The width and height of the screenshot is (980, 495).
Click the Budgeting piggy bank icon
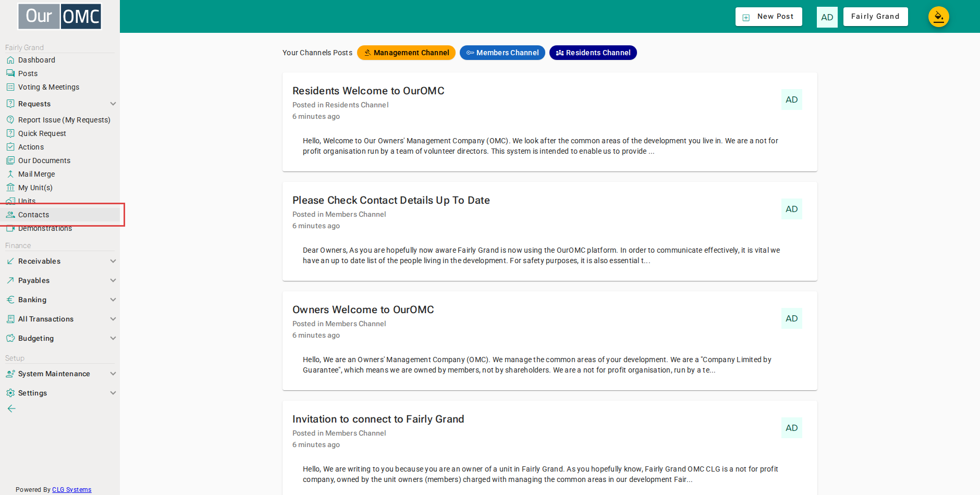click(x=10, y=338)
